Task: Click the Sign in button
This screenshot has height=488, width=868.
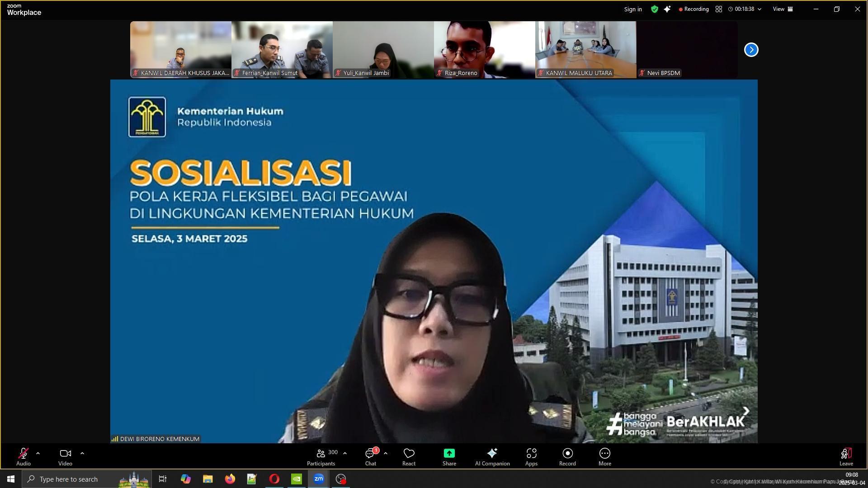Action: click(632, 9)
